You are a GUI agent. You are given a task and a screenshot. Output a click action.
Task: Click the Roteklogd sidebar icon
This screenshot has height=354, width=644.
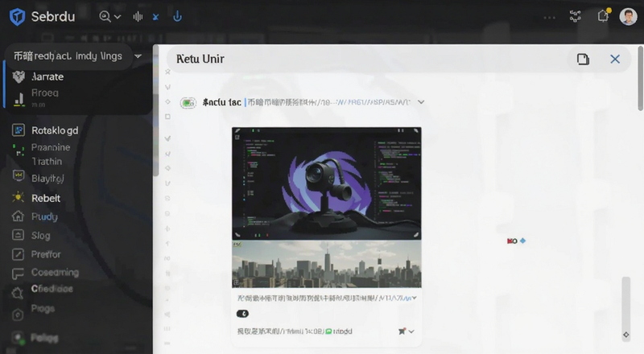pyautogui.click(x=18, y=130)
